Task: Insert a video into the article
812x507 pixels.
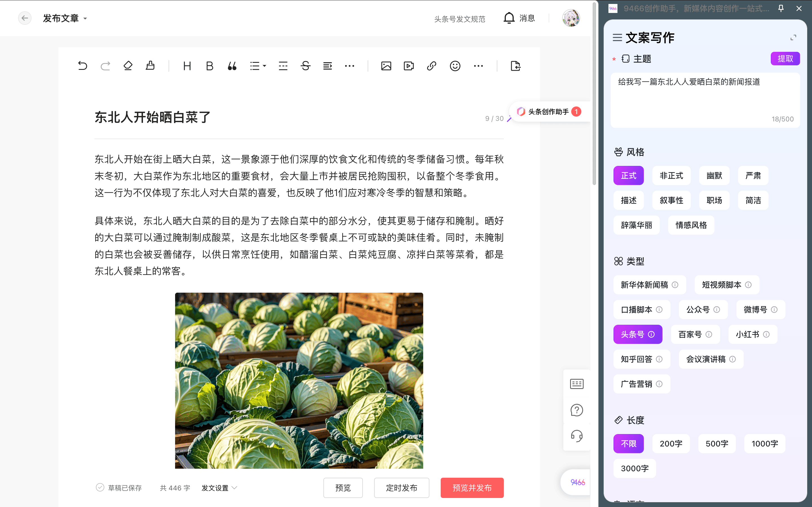Action: coord(409,66)
